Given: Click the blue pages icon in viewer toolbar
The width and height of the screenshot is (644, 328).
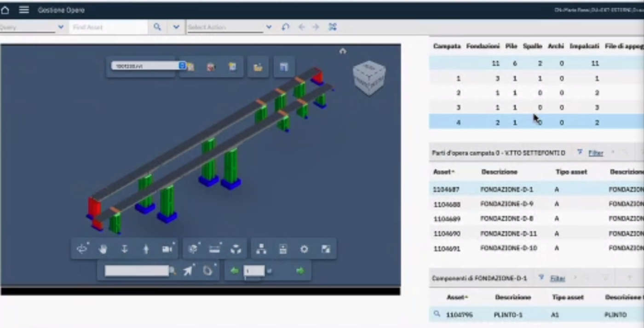Looking at the screenshot, I should tap(284, 67).
